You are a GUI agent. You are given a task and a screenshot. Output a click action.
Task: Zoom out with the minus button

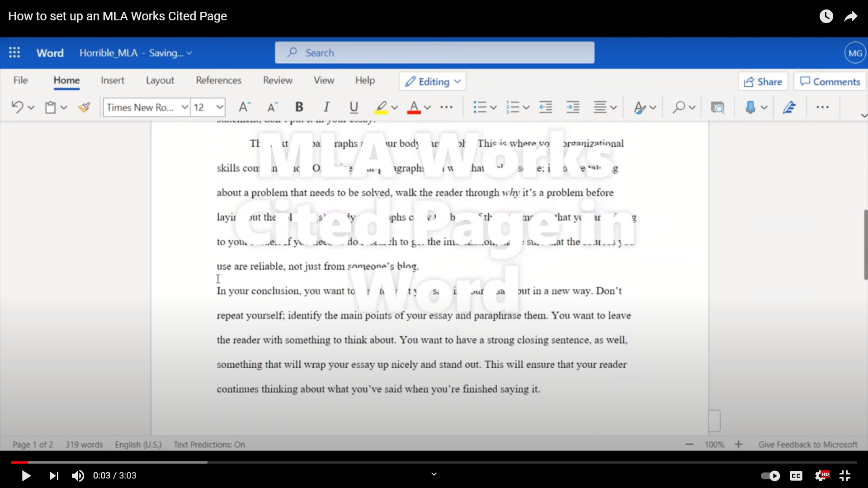click(689, 445)
